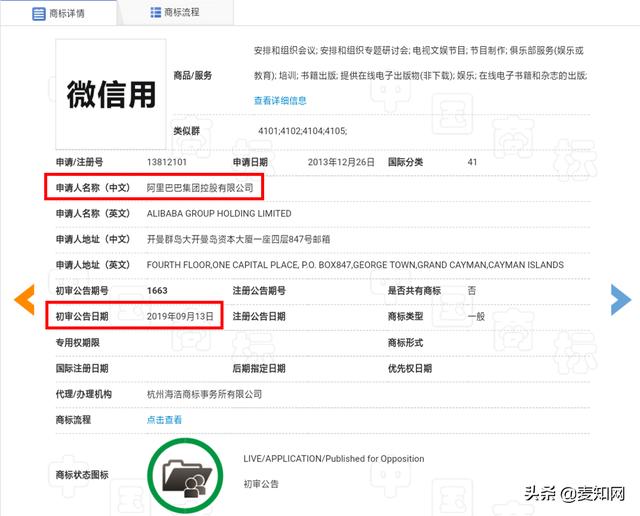The height and width of the screenshot is (516, 640).
Task: Select similar group codes 4101;4102;4104;4105;
Action: [x=302, y=131]
